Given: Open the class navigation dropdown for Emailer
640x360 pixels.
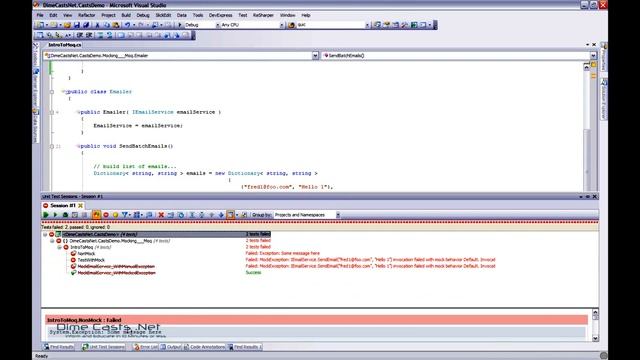Looking at the screenshot, I should 315,56.
